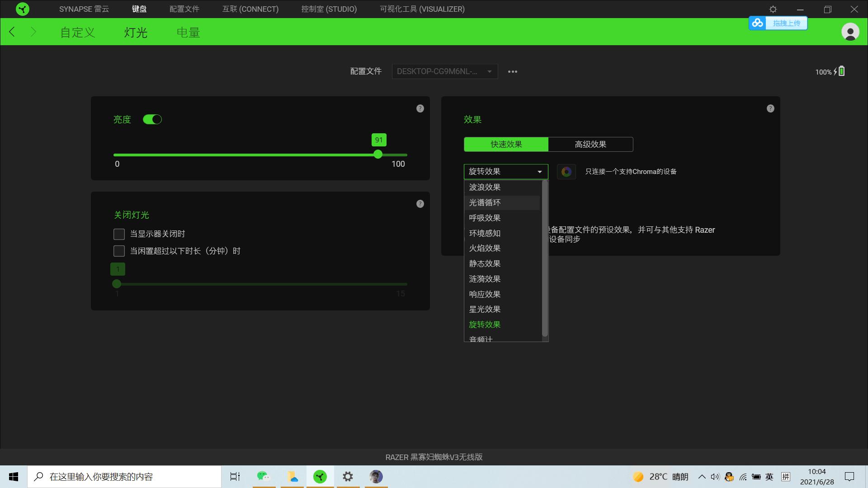Switch to 高级效果 advanced effects
This screenshot has width=868, height=488.
590,144
